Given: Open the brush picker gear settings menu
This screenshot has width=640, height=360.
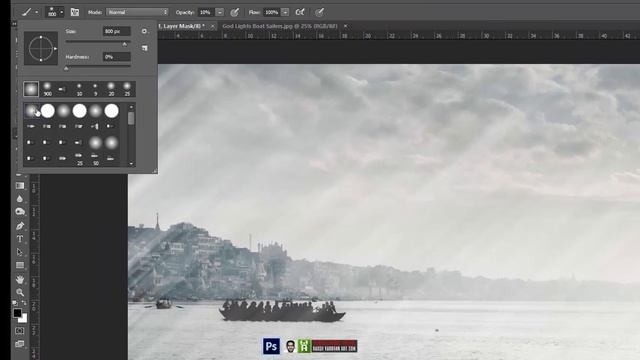Looking at the screenshot, I should coord(144,31).
